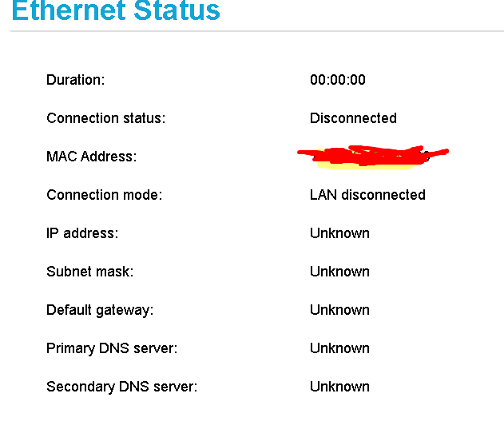Viewport: 504px width, 437px height.
Task: Click the Connection mode label
Action: click(x=104, y=195)
